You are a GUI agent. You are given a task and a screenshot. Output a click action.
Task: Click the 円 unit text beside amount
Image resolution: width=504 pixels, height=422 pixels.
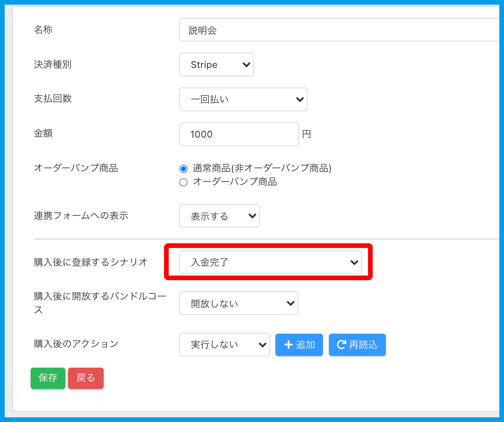[306, 135]
